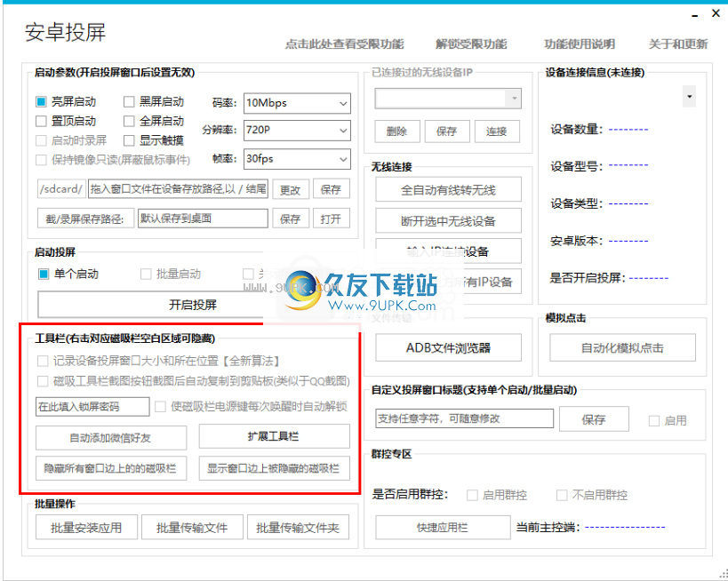Launch 自动化模拟点击
Viewport: 728px width, 581px height.
tap(622, 347)
